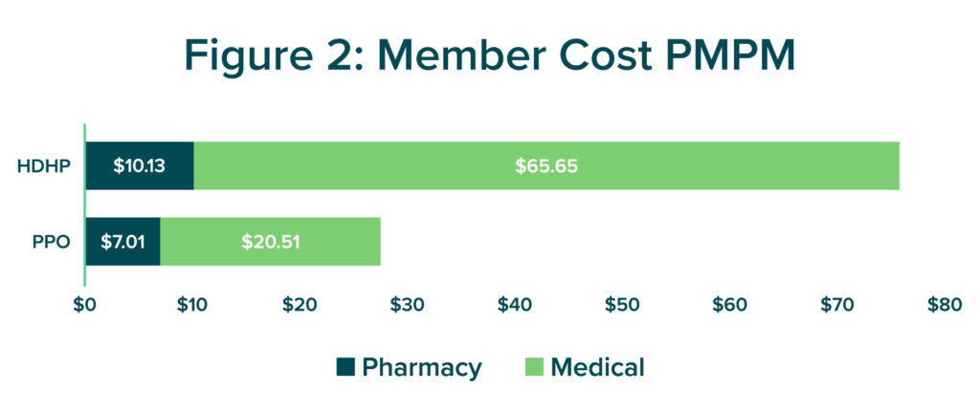
Task: Click the $10 axis tick label
Action: (x=189, y=305)
